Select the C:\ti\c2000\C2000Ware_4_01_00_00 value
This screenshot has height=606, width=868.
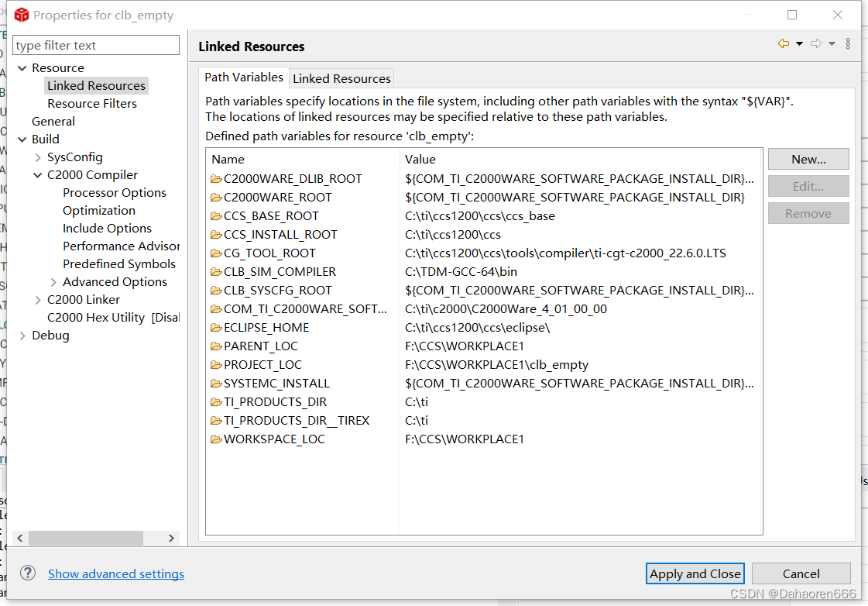tap(506, 309)
